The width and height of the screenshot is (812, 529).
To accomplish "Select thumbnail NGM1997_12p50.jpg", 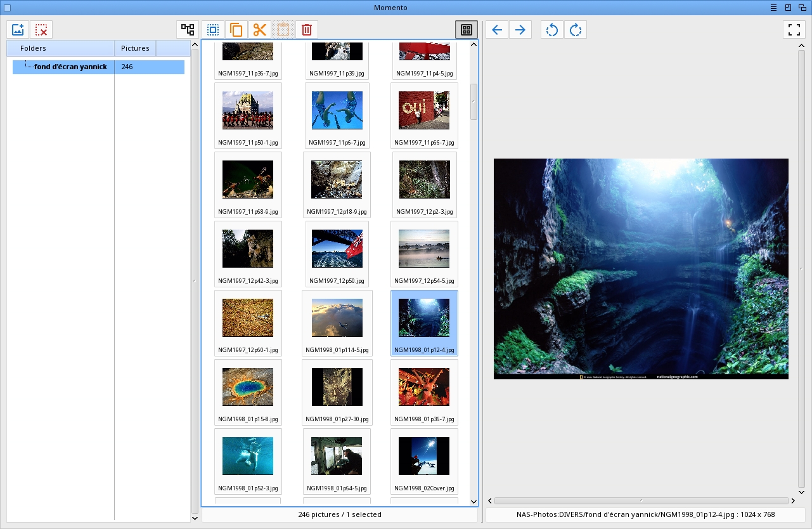I will click(337, 254).
